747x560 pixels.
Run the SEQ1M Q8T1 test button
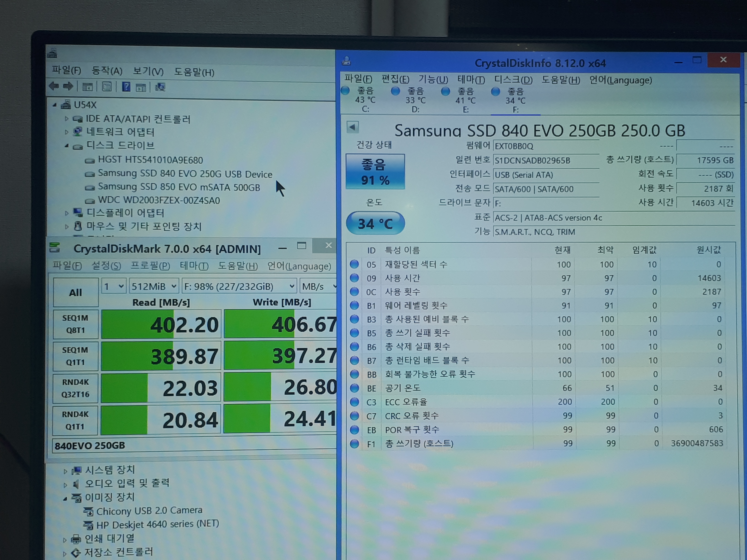pos(76,324)
